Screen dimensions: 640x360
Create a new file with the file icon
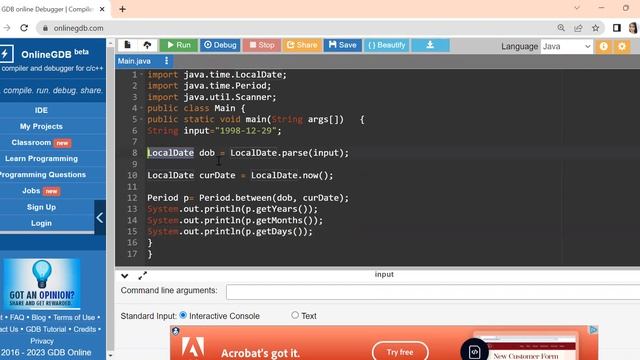click(127, 45)
